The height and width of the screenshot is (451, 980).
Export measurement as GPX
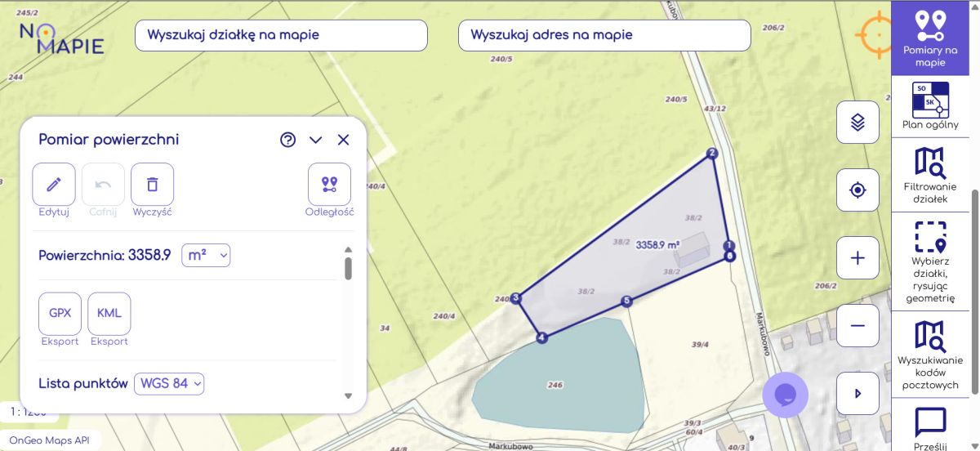(60, 313)
